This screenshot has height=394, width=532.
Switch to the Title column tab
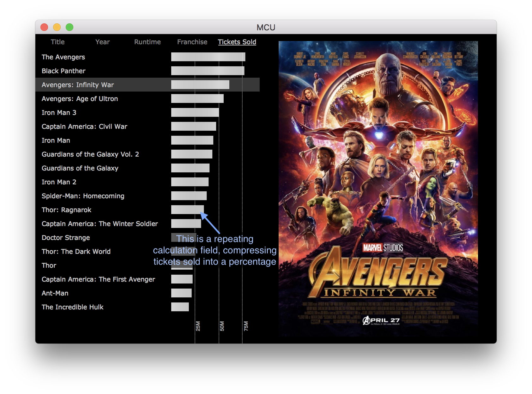57,42
